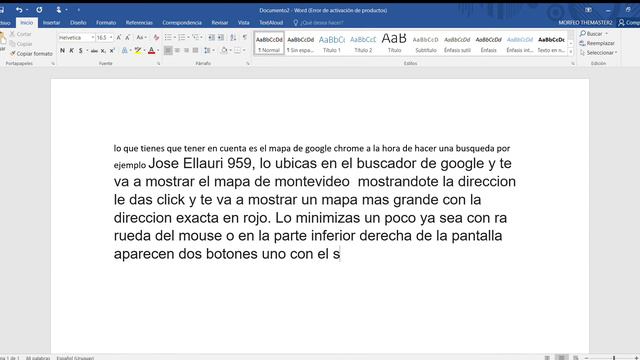
Task: Apply Subtítulo style
Action: 426,43
